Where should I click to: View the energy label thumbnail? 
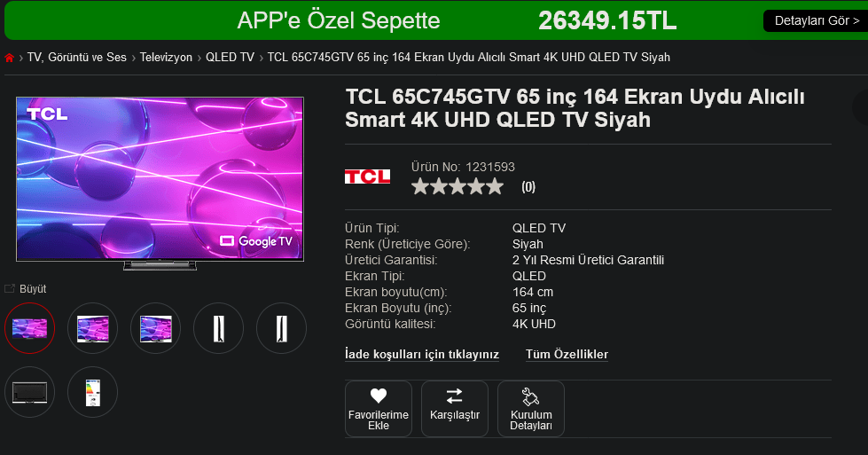[x=92, y=392]
